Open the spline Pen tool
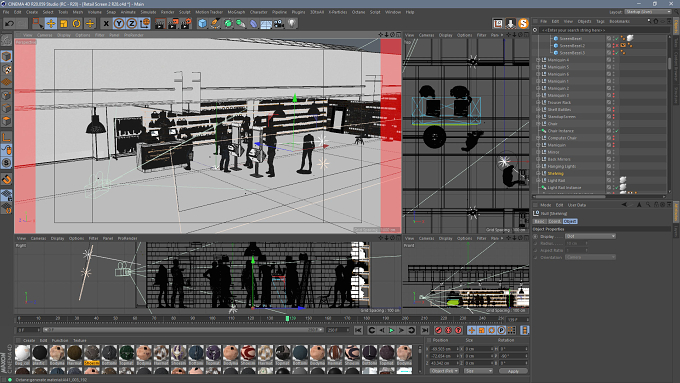This screenshot has width=680, height=383. [x=215, y=23]
